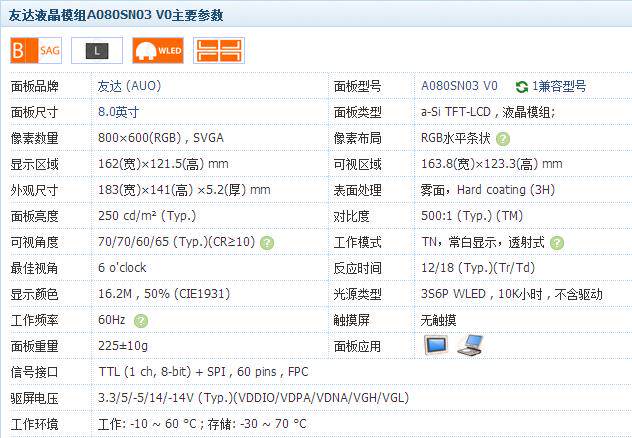Click the header 友达液晶模组A080SN03 V0主要参数

[x=116, y=15]
